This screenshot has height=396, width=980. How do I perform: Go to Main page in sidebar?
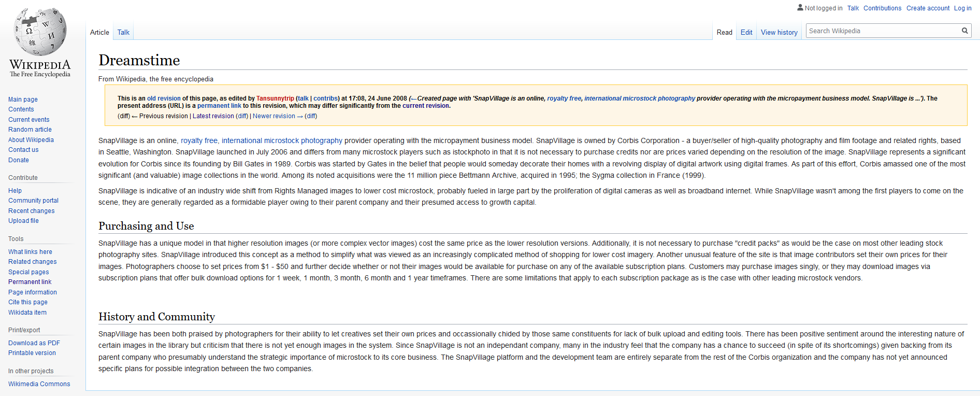pyautogui.click(x=23, y=100)
